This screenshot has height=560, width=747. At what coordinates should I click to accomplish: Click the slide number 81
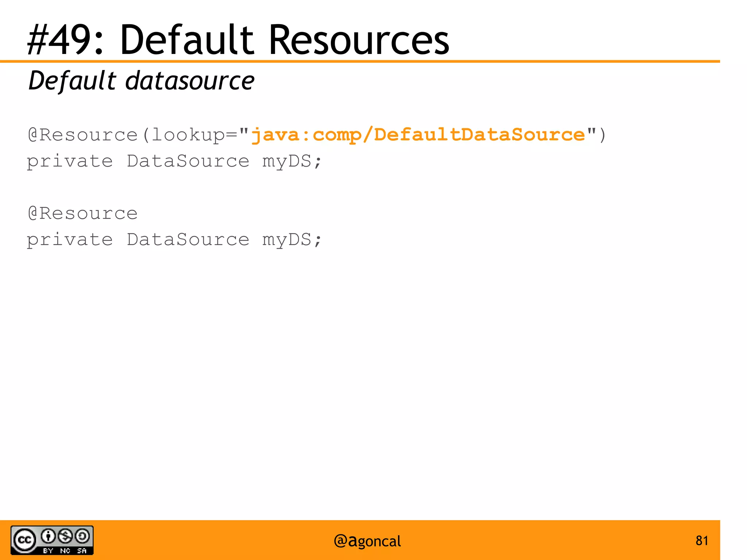point(702,540)
